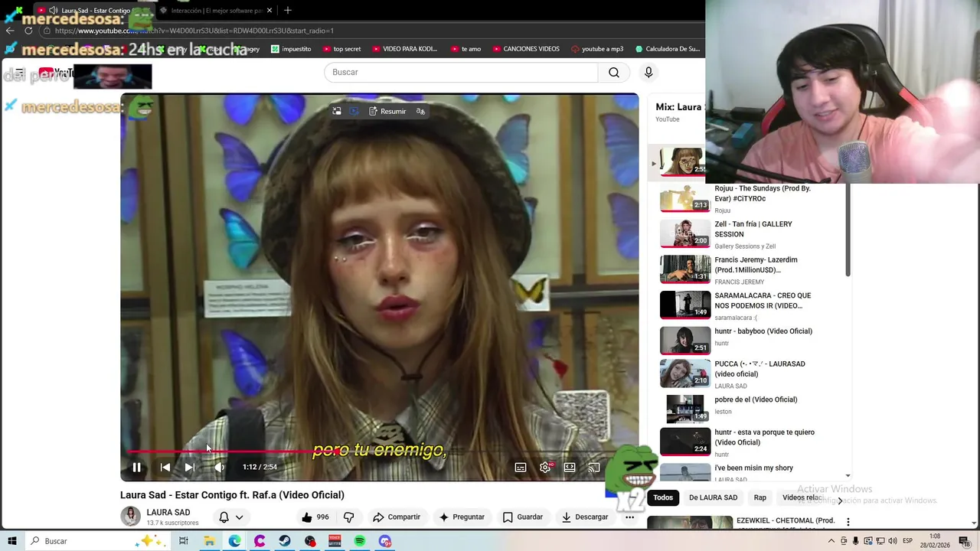Run search with magnifier button

coord(614,72)
